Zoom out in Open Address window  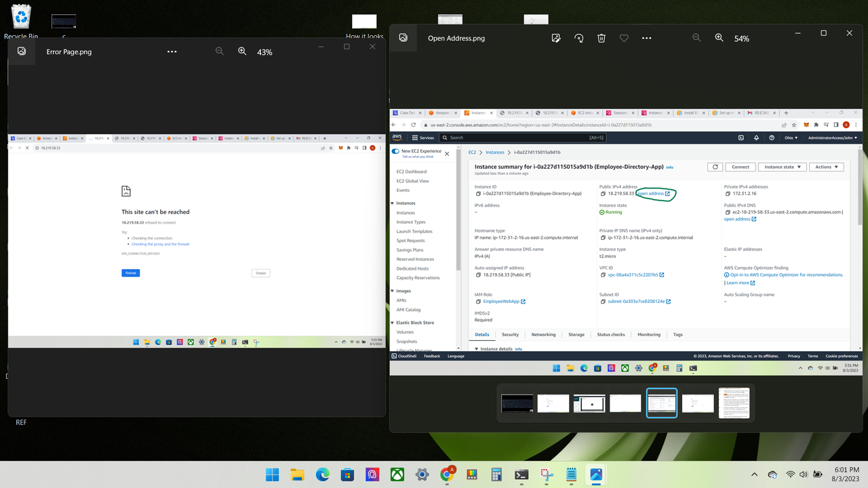tap(696, 38)
